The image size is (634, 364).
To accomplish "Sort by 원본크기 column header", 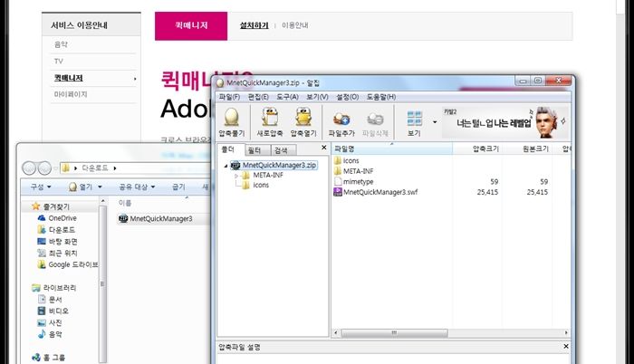I will tap(528, 148).
